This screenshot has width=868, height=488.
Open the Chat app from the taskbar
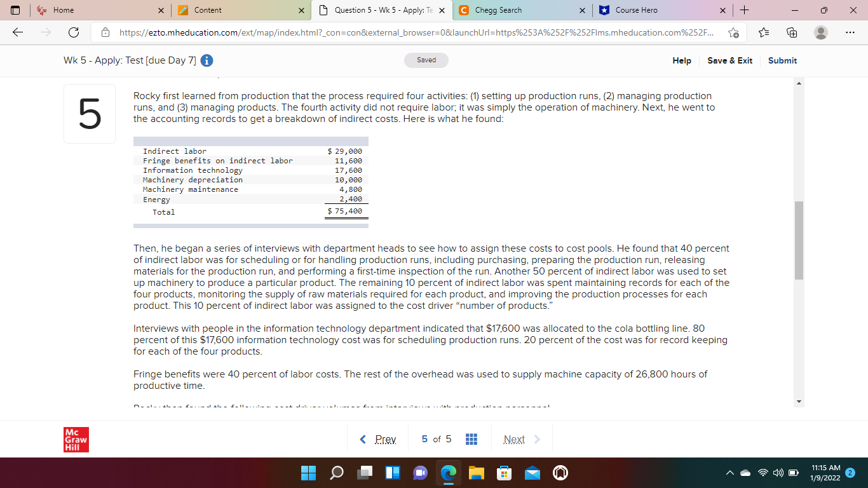[420, 473]
